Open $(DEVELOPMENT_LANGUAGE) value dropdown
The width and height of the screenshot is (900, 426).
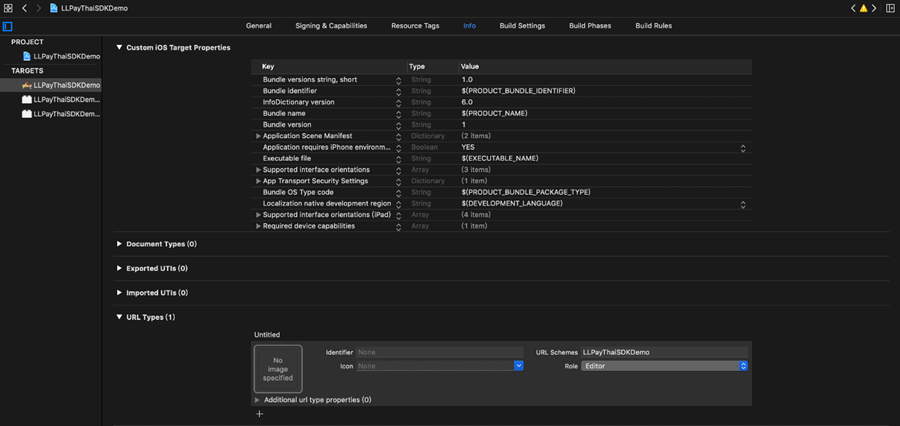click(743, 204)
